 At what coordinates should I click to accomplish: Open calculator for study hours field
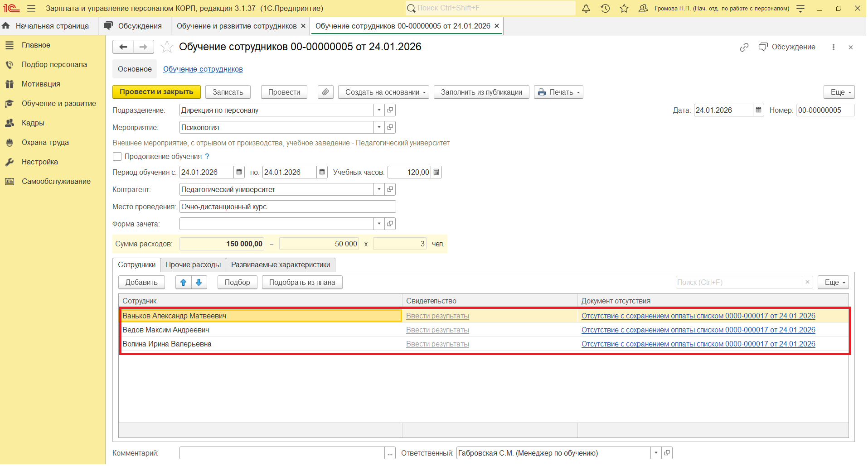point(436,173)
